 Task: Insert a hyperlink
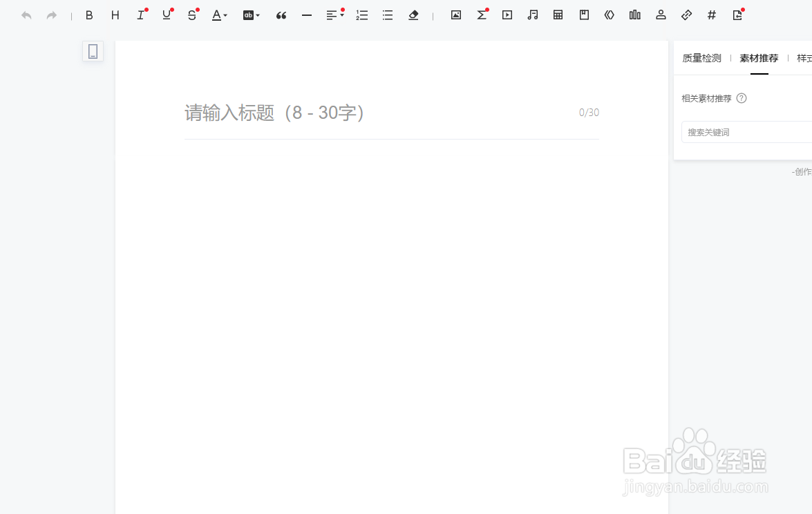pos(686,15)
